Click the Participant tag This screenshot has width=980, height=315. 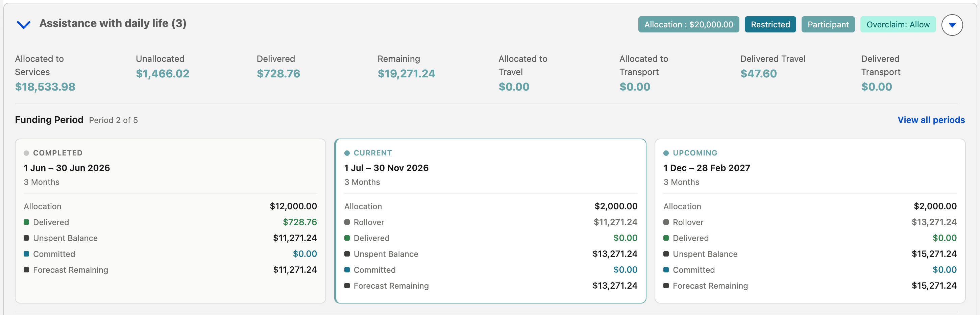[828, 24]
